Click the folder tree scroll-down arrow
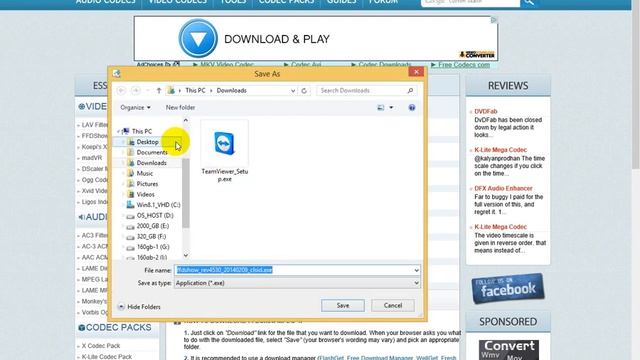 coord(186,256)
